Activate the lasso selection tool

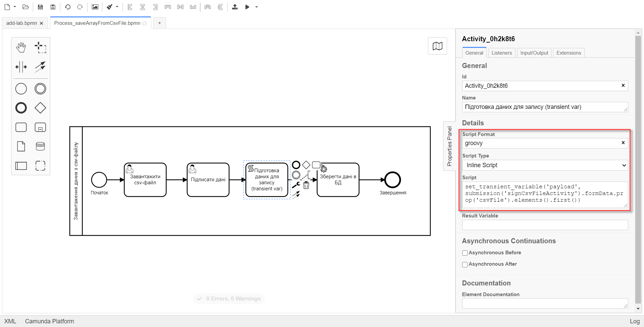[40, 48]
